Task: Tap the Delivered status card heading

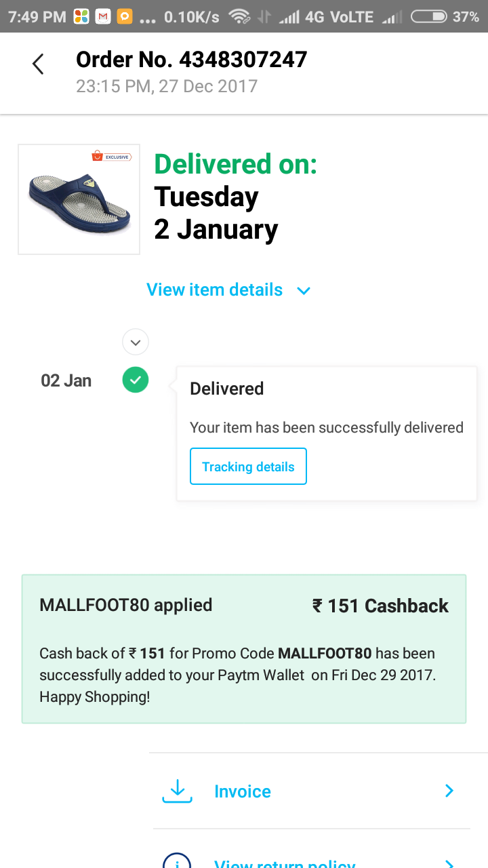Action: point(227,389)
